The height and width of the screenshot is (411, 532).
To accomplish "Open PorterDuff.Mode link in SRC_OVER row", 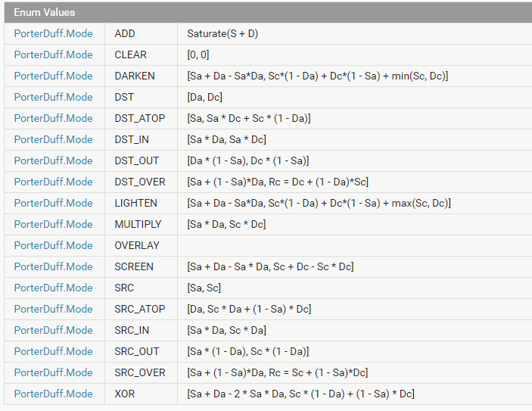I will point(53,372).
